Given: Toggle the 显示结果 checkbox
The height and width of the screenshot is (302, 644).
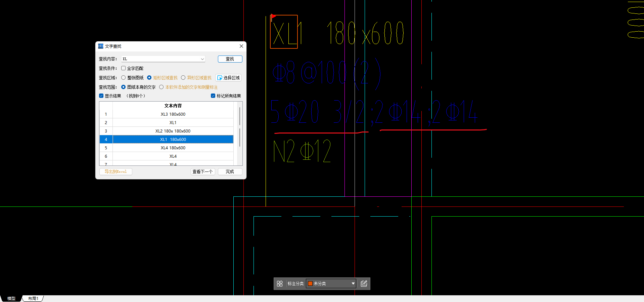Looking at the screenshot, I should click(x=101, y=96).
